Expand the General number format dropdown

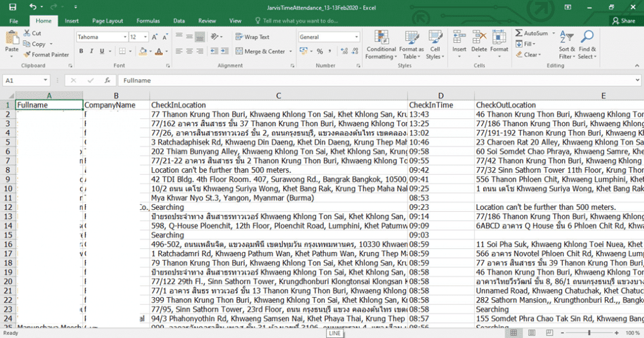click(x=356, y=37)
